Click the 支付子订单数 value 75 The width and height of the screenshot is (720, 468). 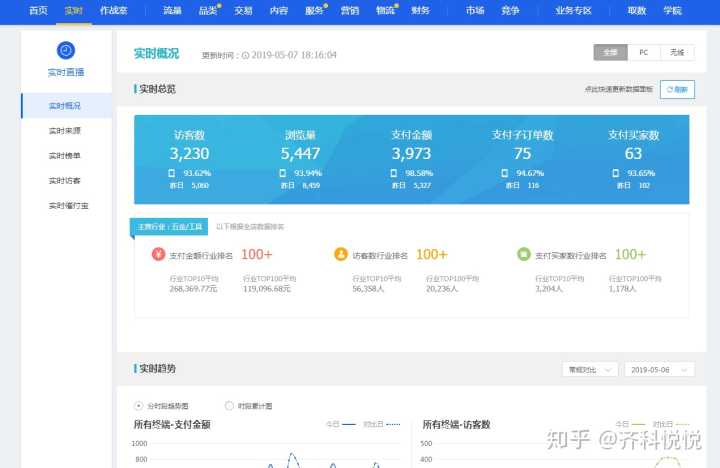[x=523, y=153]
